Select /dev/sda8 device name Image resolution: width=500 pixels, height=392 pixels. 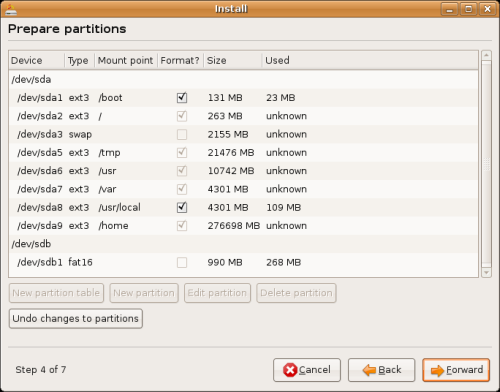click(x=40, y=207)
